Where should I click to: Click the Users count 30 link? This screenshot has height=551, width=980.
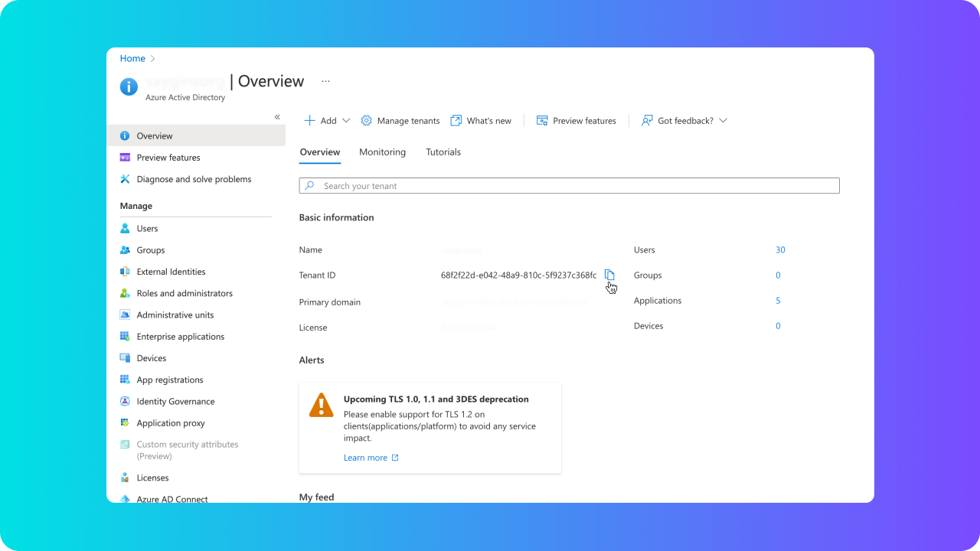point(780,250)
